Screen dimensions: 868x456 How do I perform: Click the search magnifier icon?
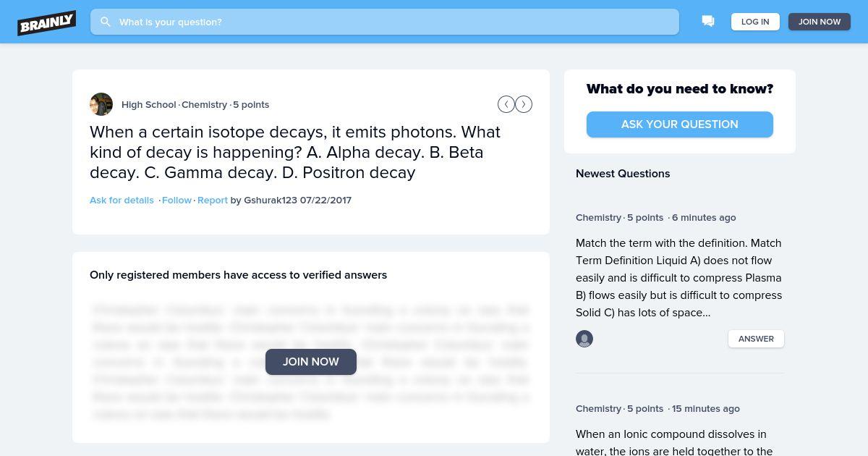106,22
